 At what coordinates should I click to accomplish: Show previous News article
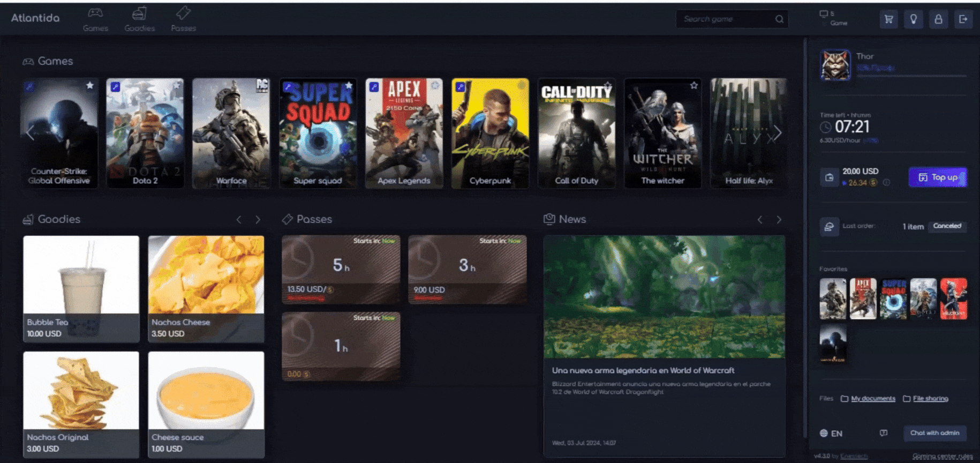[x=760, y=220]
